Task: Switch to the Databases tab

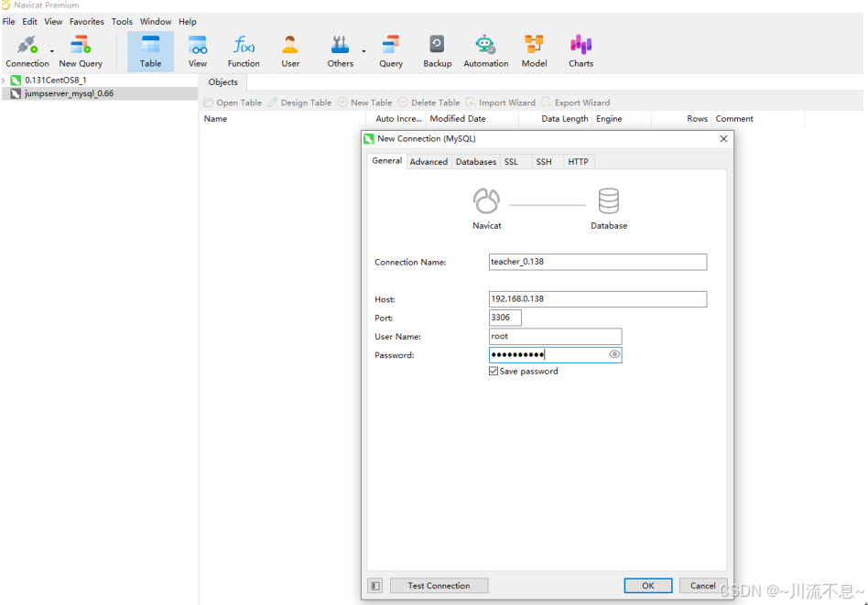Action: [475, 162]
